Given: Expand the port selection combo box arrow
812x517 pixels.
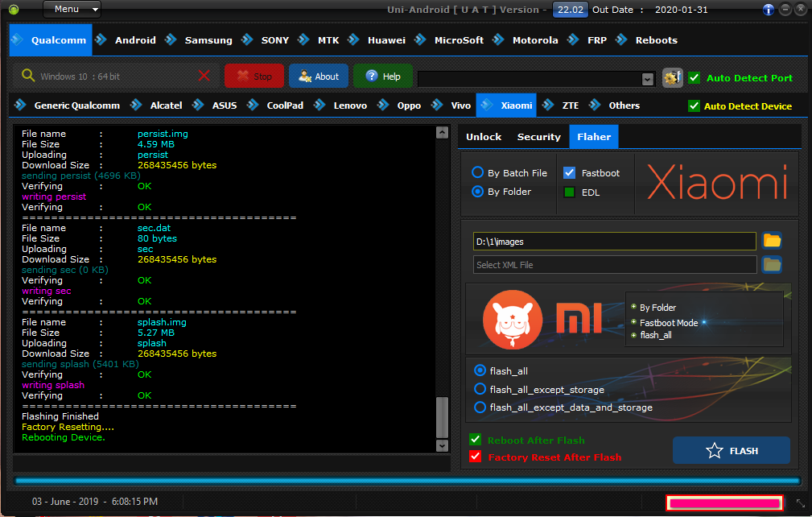Looking at the screenshot, I should (x=647, y=79).
